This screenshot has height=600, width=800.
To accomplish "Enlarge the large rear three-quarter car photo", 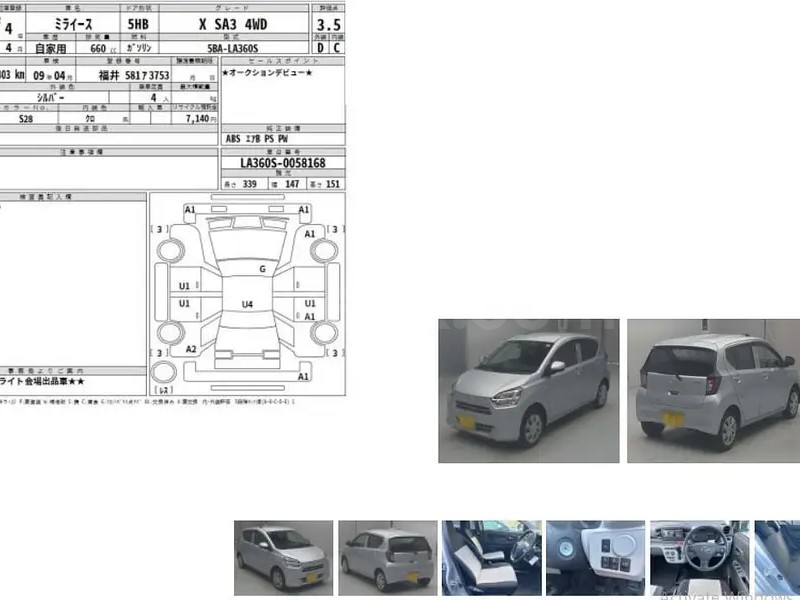I will [x=713, y=391].
